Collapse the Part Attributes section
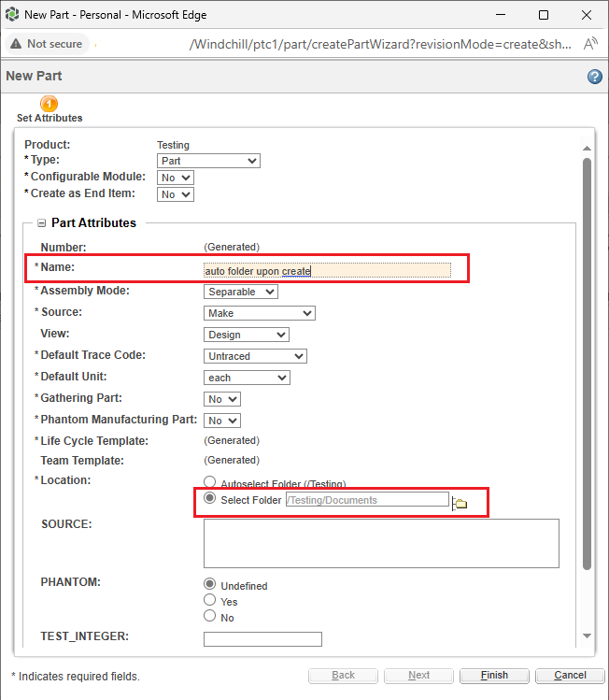609x700 pixels. 41,222
